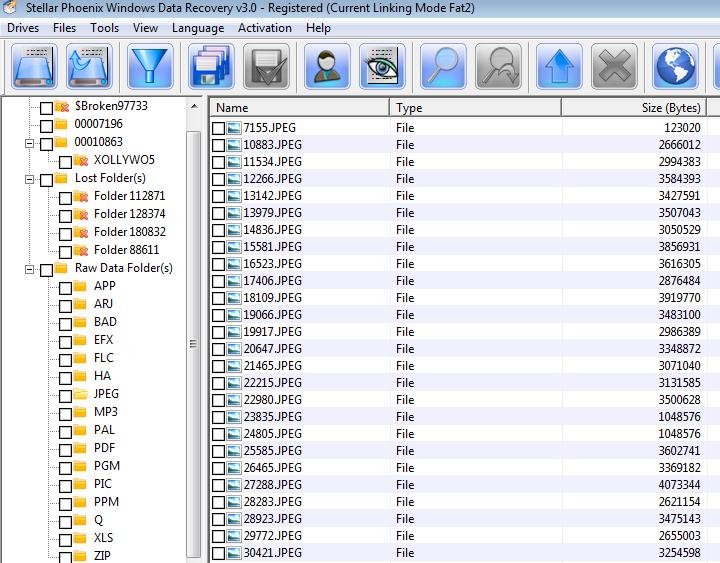The height and width of the screenshot is (563, 720).
Task: Select the PPM folder in tree
Action: [x=107, y=502]
